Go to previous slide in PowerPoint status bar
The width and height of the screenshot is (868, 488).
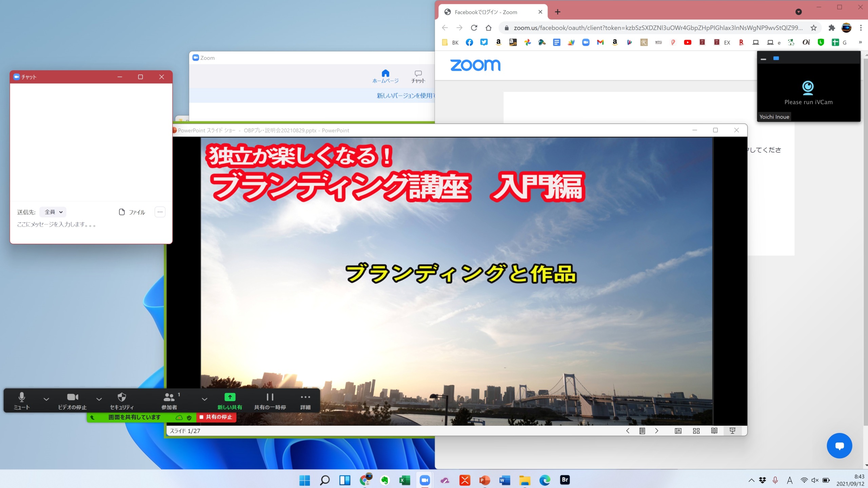click(628, 431)
